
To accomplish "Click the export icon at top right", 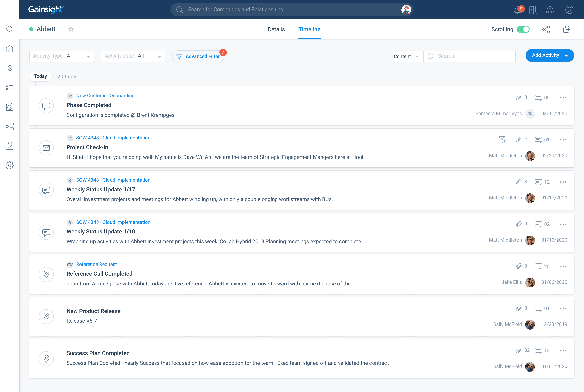I will tap(566, 29).
